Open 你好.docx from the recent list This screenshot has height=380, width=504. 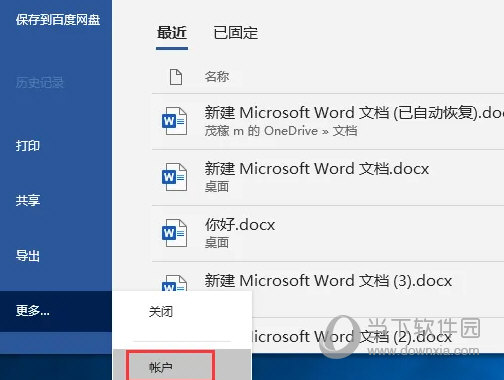point(240,225)
